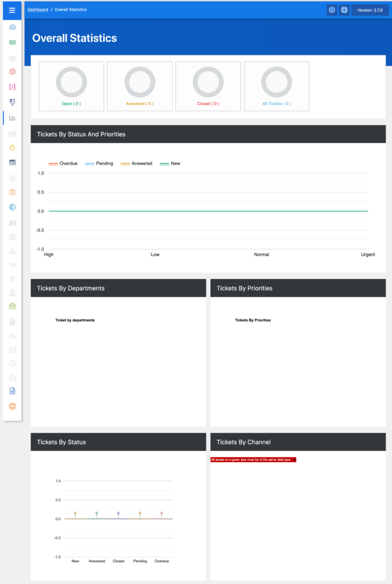Image resolution: width=392 pixels, height=584 pixels.
Task: Click bold 'Tickets By Priorities' chart title
Action: (x=253, y=321)
